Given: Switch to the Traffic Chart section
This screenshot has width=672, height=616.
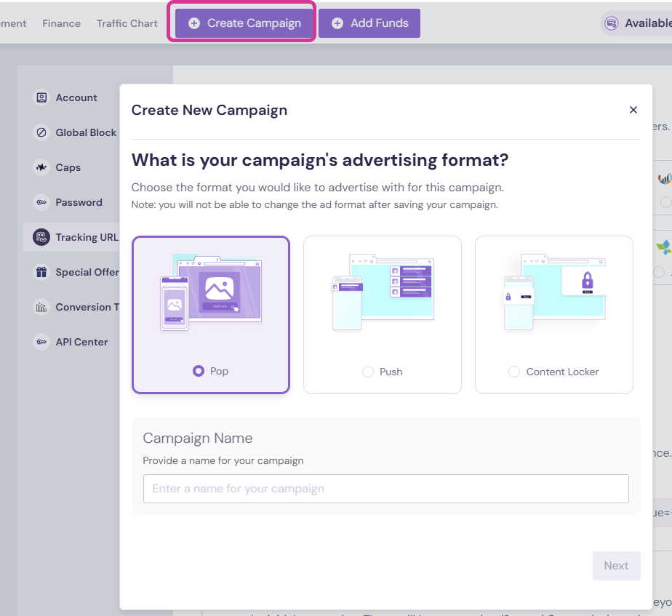Looking at the screenshot, I should (127, 23).
